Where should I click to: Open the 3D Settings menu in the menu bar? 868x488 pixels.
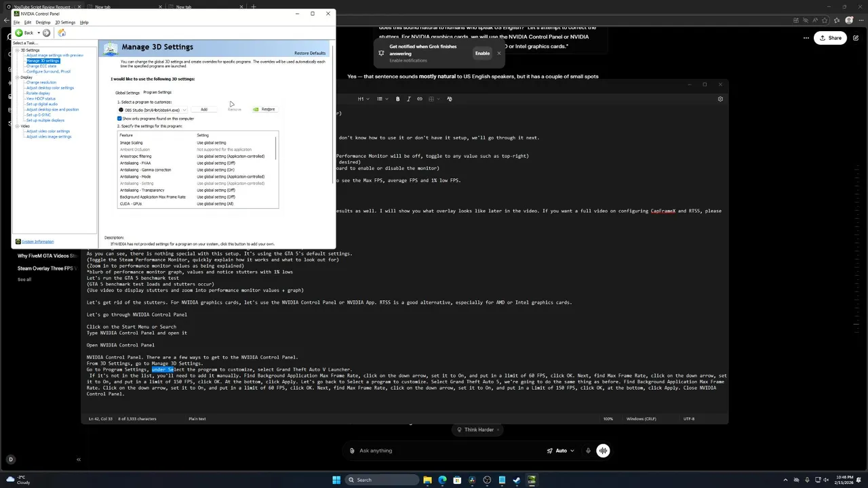point(65,22)
